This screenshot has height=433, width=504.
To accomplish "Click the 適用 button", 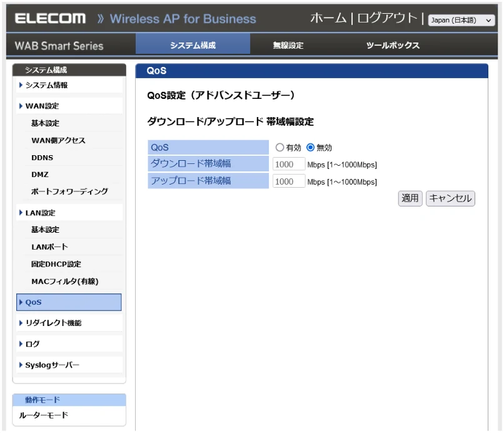I will [x=410, y=198].
